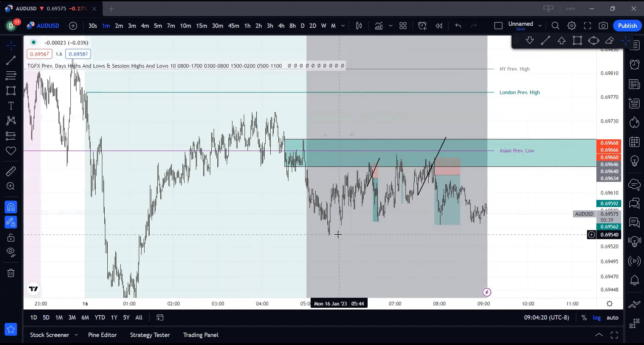Select the Eraser in the floating toolbar
This screenshot has width=644, height=345.
click(x=610, y=40)
